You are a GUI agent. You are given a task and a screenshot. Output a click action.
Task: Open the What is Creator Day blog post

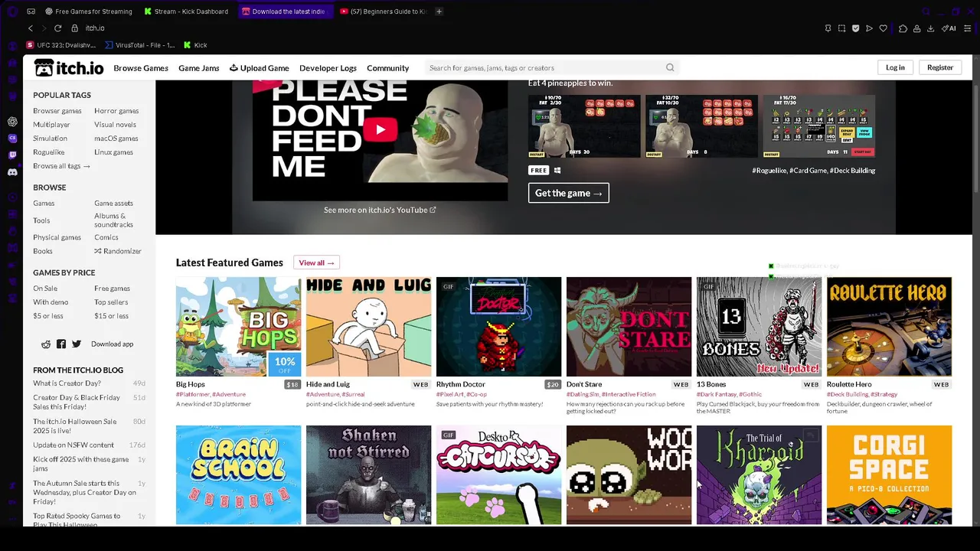pos(67,383)
